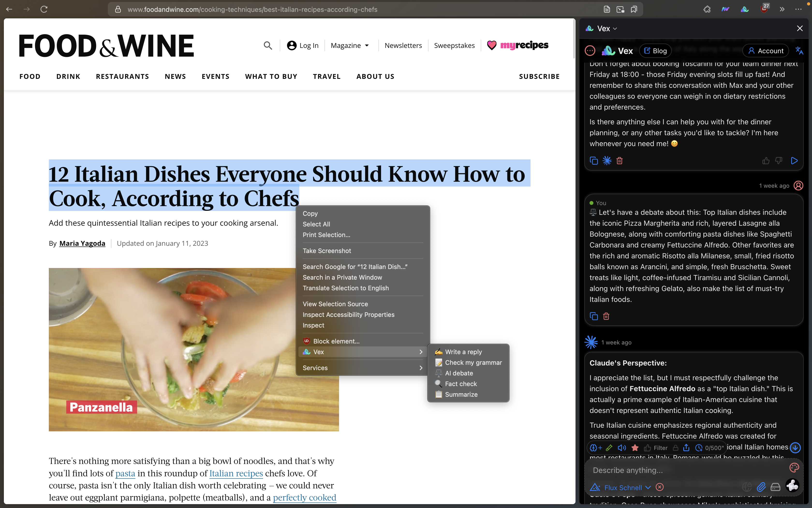Click the Panzanella video thumbnail
This screenshot has height=508, width=812.
point(193,349)
